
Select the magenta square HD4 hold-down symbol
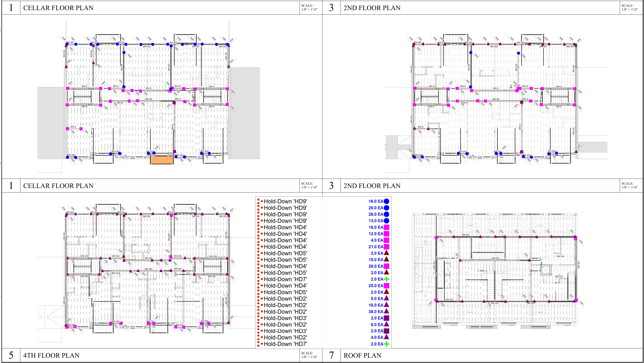click(387, 227)
